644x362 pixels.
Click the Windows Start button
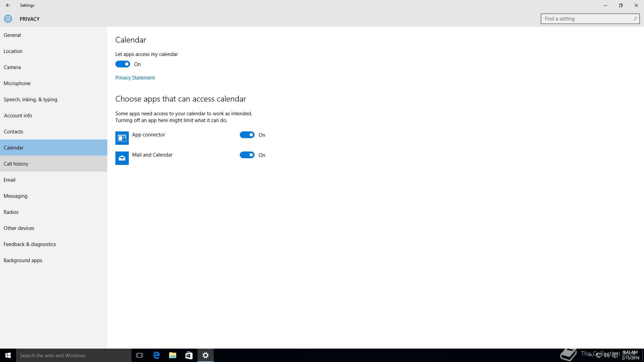point(8,355)
